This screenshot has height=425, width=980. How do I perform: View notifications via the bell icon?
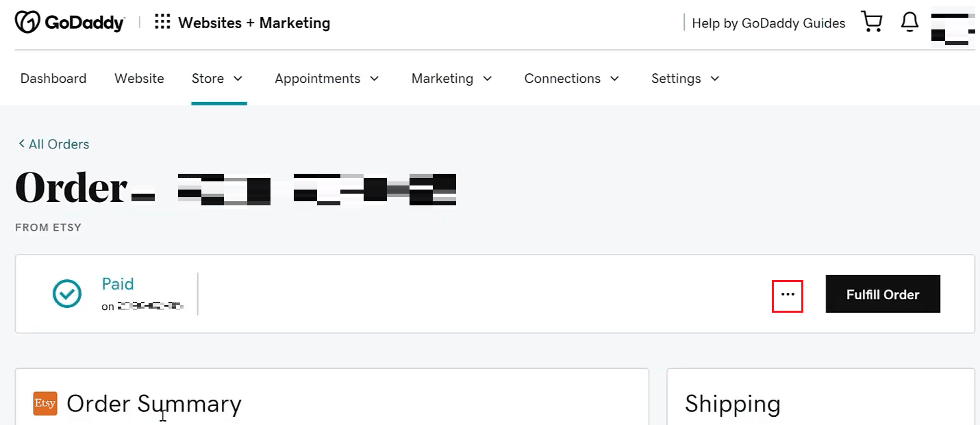(909, 23)
